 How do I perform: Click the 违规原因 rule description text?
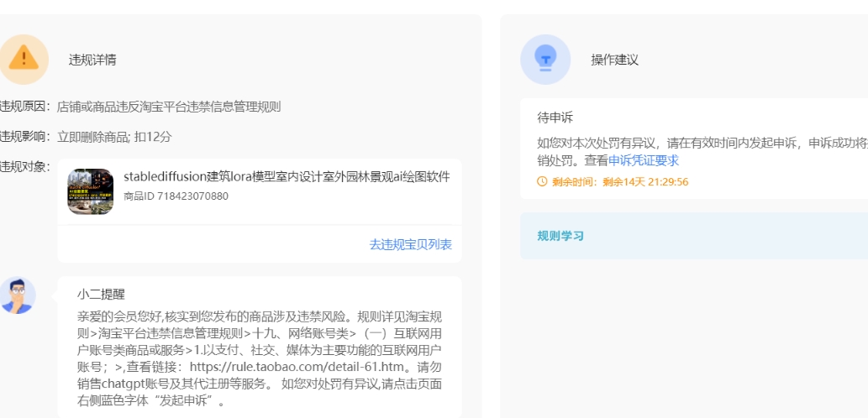168,107
